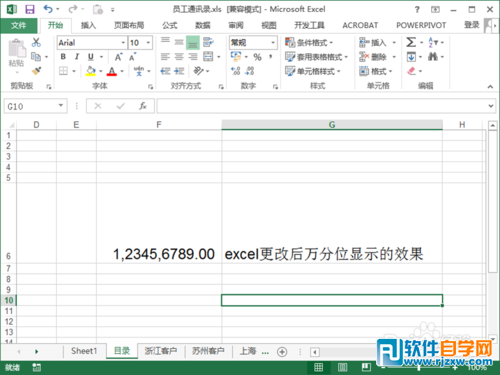Screen dimensions: 500x375
Task: Toggle bottom align for cell text
Action: coord(193,43)
